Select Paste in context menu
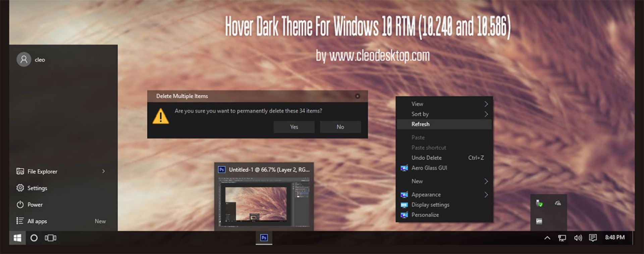The height and width of the screenshot is (254, 644). (x=444, y=138)
